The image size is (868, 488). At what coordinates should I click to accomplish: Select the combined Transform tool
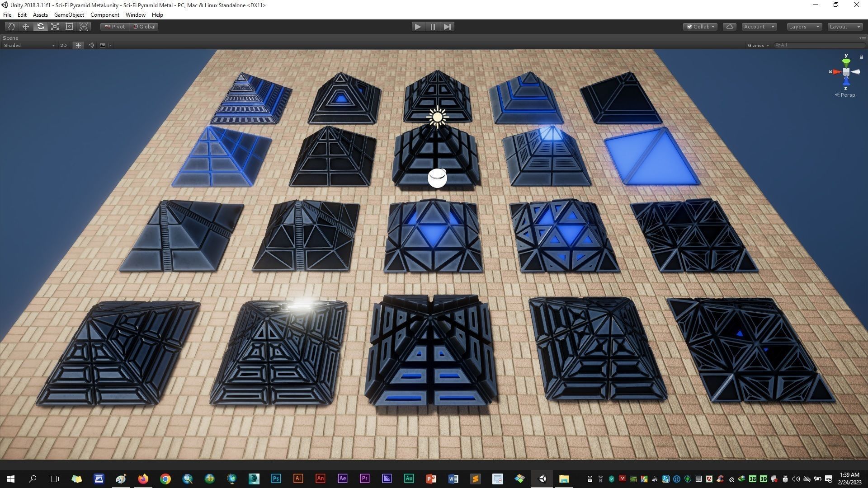point(84,27)
